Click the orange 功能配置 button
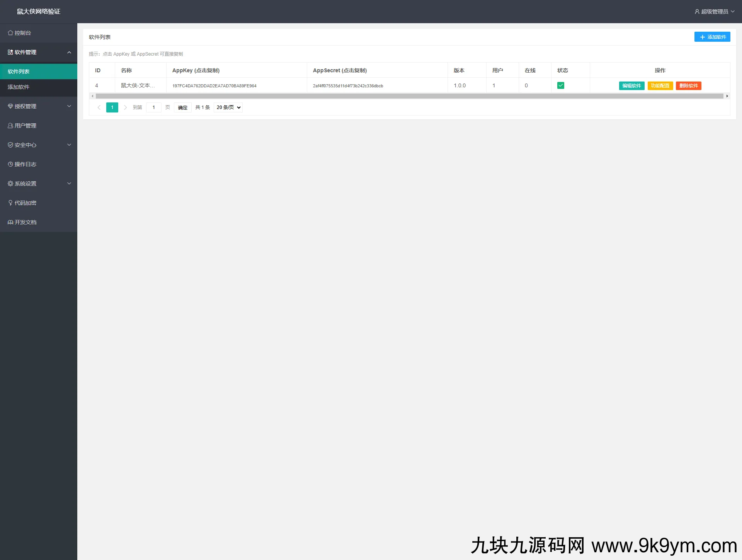The image size is (742, 560). [x=660, y=86]
